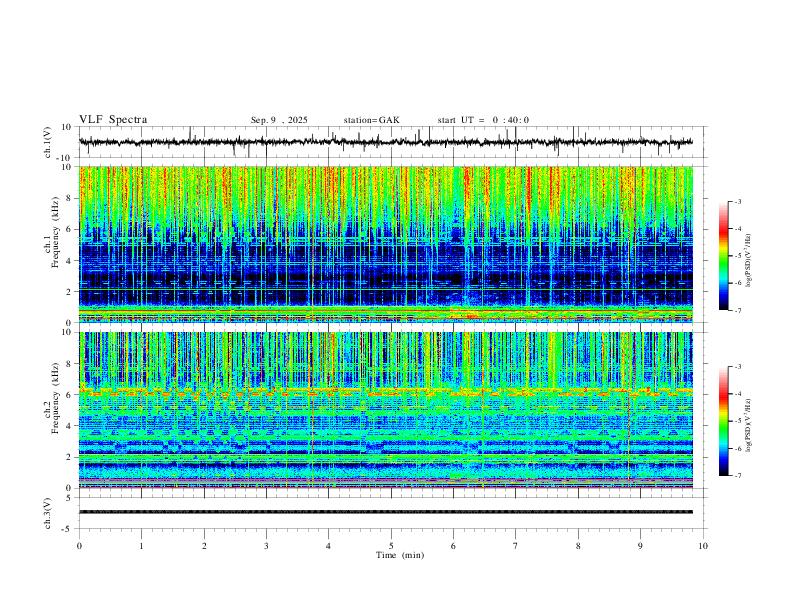Click time axis tick label "4"
The height and width of the screenshot is (612, 792).
[x=328, y=546]
